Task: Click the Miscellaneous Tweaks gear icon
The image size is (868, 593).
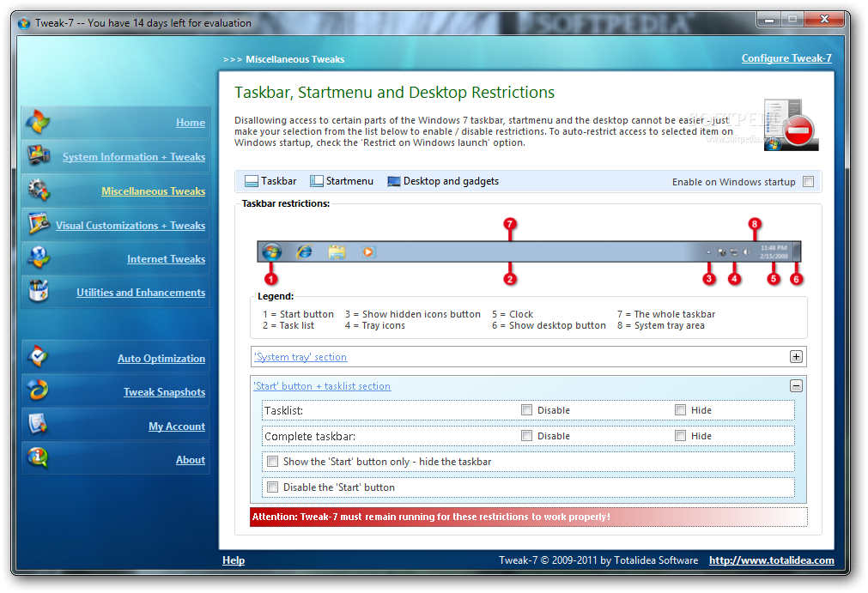Action: click(38, 191)
